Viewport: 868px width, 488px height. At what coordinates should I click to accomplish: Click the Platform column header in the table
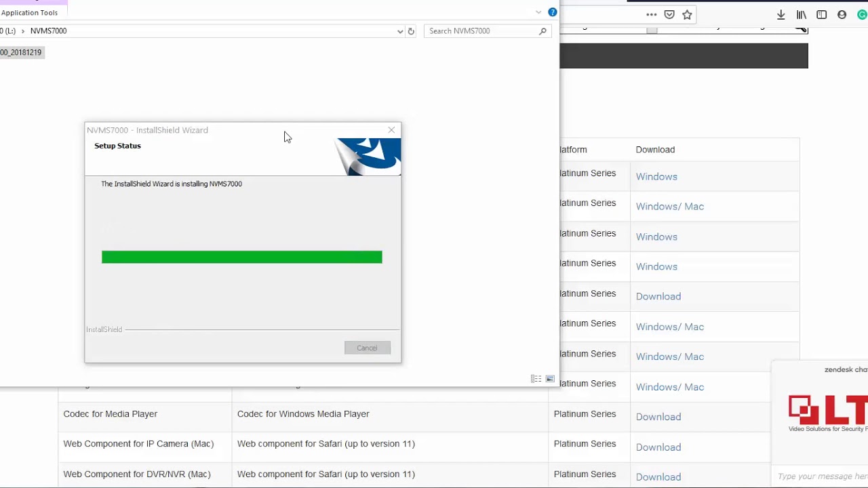573,150
